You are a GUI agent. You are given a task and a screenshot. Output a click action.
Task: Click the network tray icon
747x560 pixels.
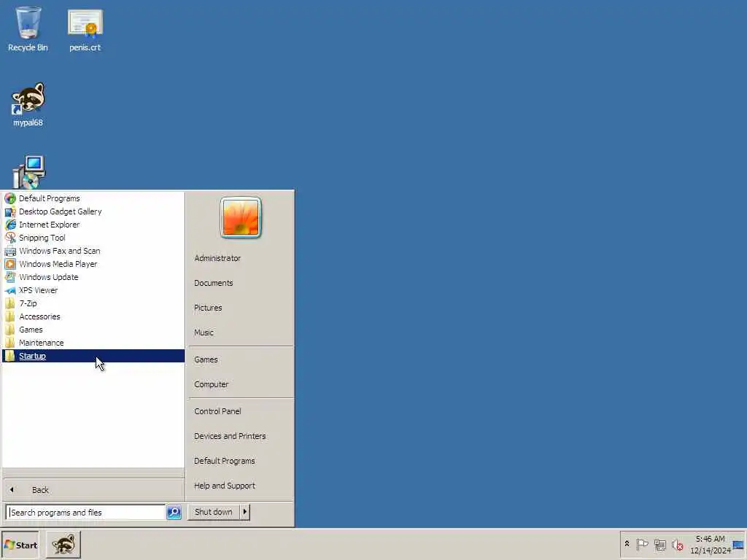coord(659,544)
